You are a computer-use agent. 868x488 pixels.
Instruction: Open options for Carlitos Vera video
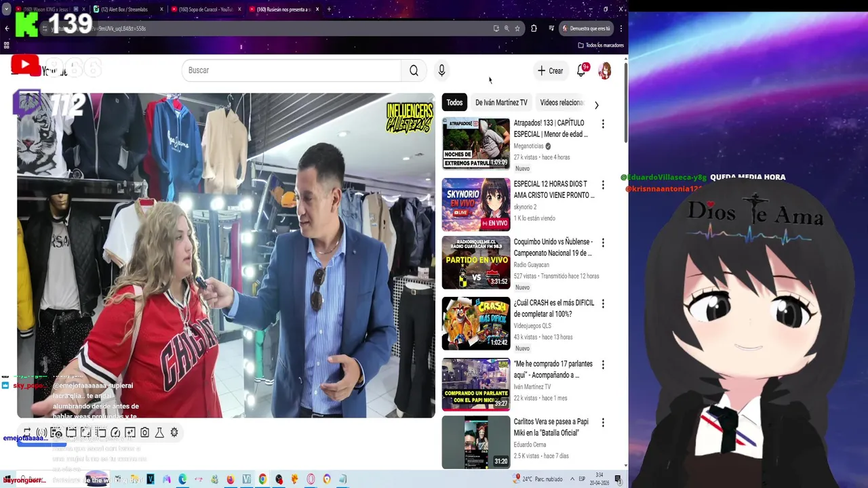603,422
